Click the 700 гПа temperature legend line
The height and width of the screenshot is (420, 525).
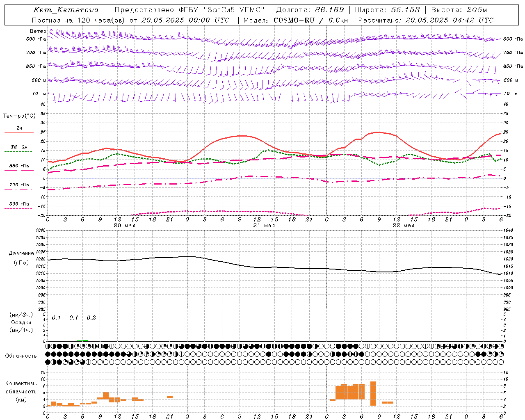[19, 189]
